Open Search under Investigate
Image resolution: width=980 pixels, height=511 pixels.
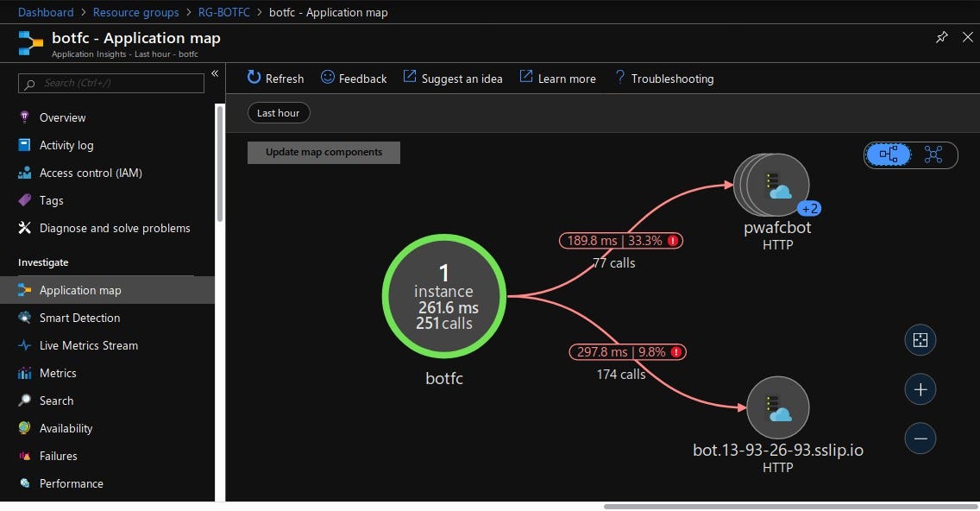pyautogui.click(x=108, y=401)
